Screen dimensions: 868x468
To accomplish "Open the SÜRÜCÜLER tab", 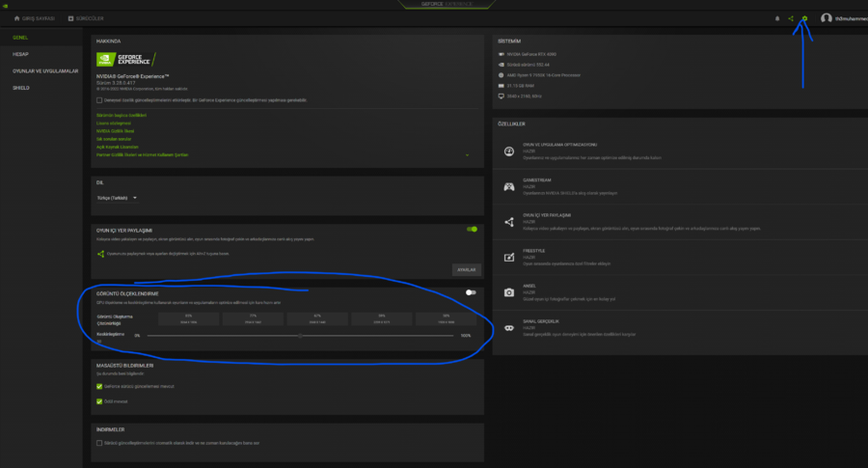I will 86,18.
